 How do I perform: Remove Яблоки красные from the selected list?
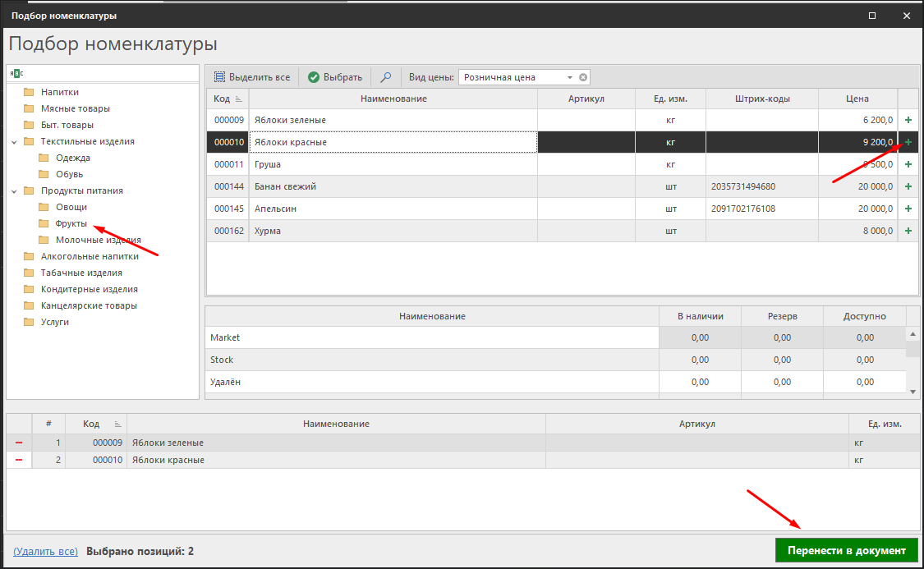point(18,460)
